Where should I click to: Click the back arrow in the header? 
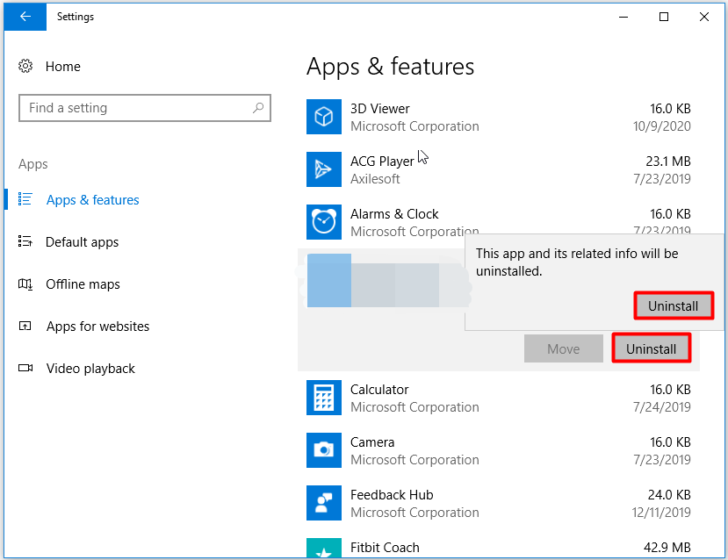pyautogui.click(x=24, y=17)
